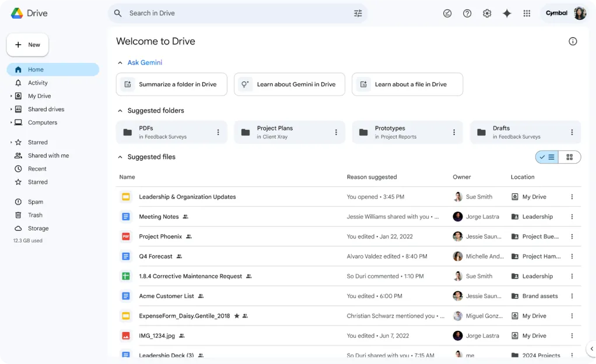
Task: Show details with the info icon
Action: pyautogui.click(x=573, y=41)
